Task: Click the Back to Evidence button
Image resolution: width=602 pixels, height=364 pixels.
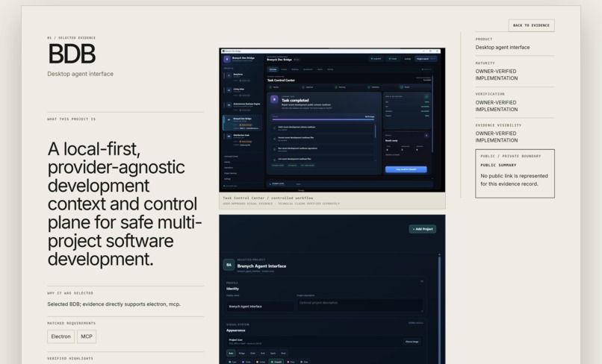Action: coord(531,25)
